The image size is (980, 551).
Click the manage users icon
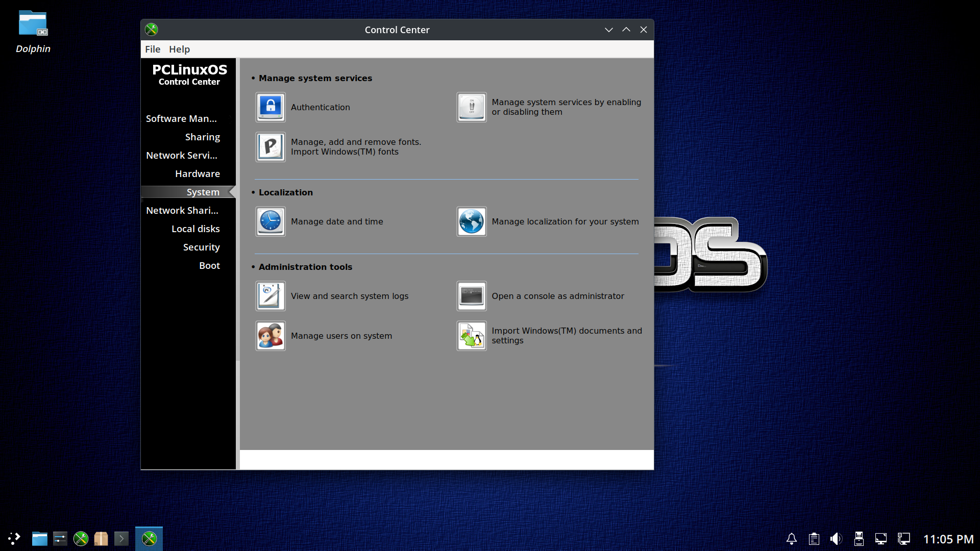pos(271,336)
